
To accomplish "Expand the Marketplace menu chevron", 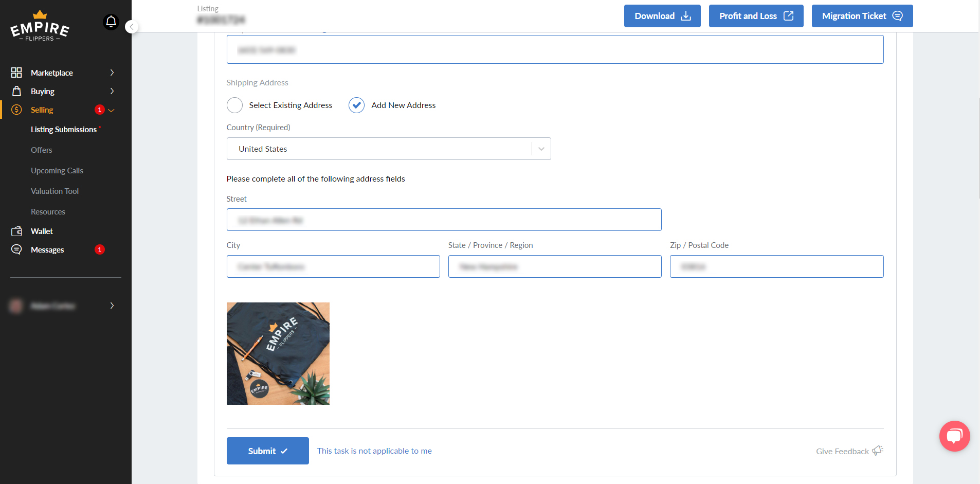I will coord(112,73).
